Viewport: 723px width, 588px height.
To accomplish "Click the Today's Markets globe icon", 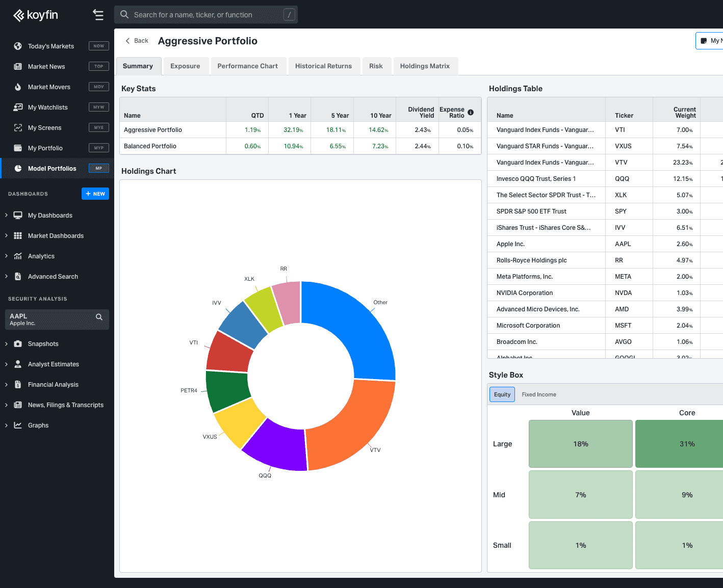I will [x=18, y=46].
